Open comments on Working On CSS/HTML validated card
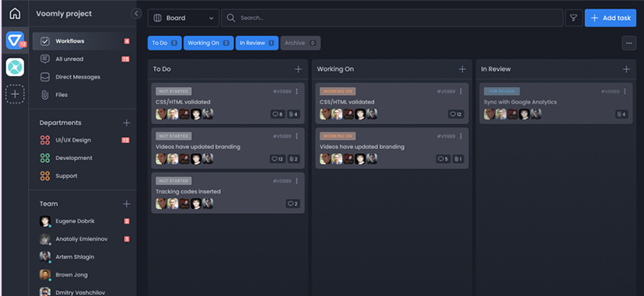644x296 pixels. (456, 114)
